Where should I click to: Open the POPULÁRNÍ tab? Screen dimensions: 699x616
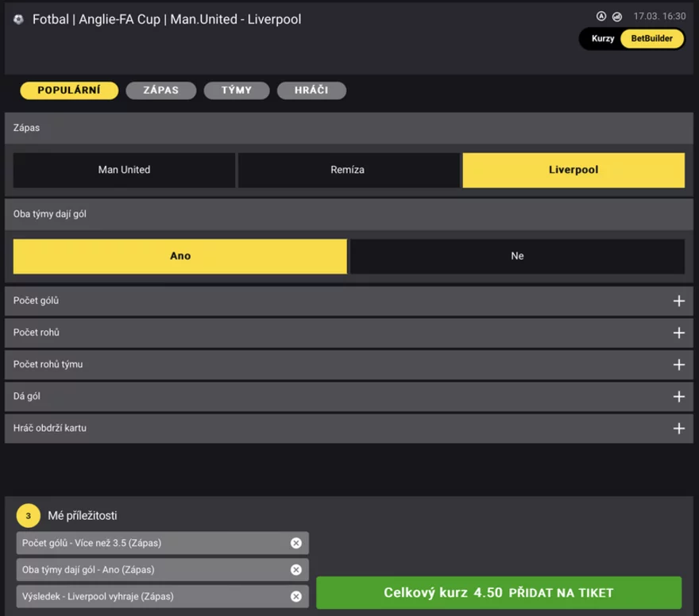(x=69, y=90)
